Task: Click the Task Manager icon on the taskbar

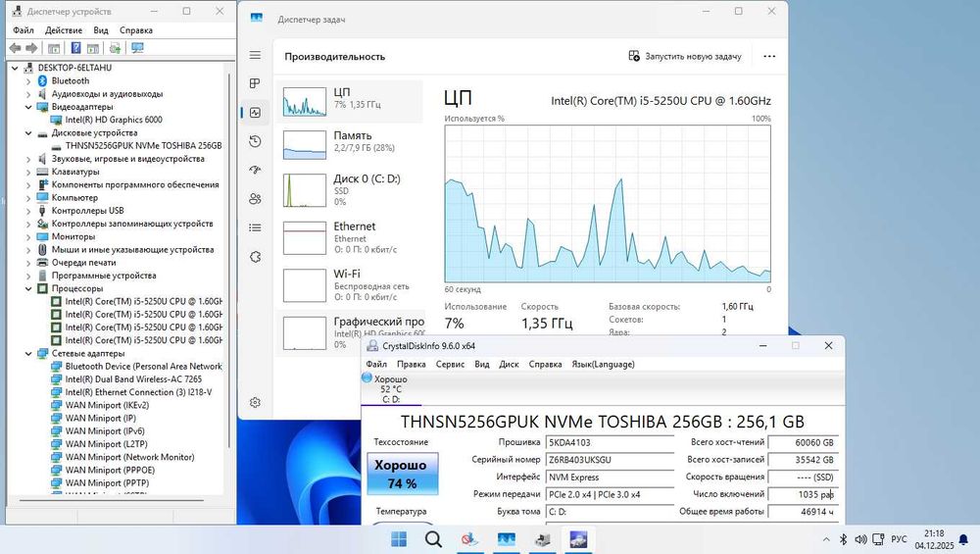Action: 507,539
